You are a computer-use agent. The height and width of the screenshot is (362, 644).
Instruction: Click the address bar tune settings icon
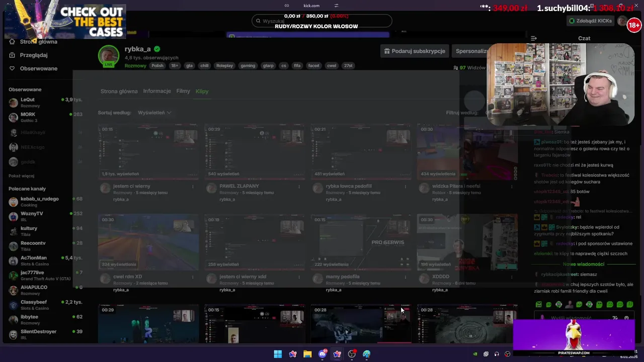click(337, 6)
